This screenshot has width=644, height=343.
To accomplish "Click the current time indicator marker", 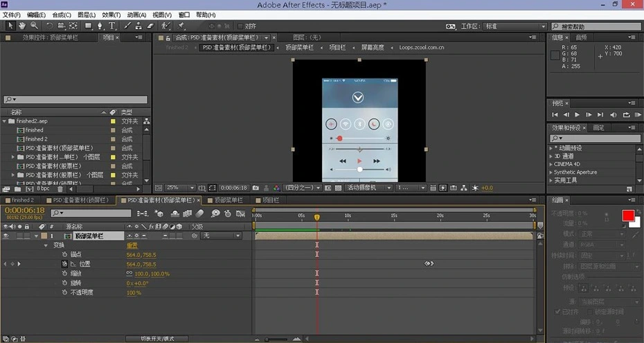I will [x=316, y=216].
